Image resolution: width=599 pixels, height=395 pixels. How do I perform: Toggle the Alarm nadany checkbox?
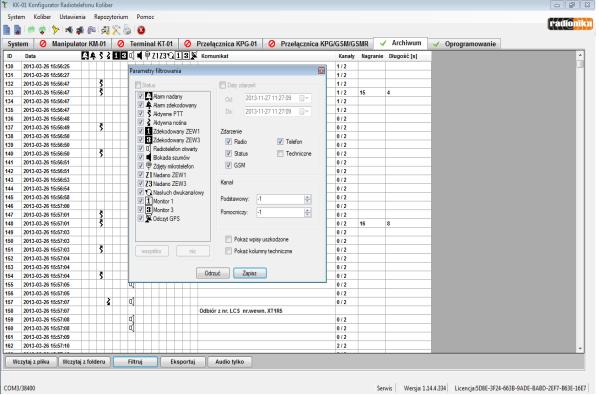pos(140,96)
